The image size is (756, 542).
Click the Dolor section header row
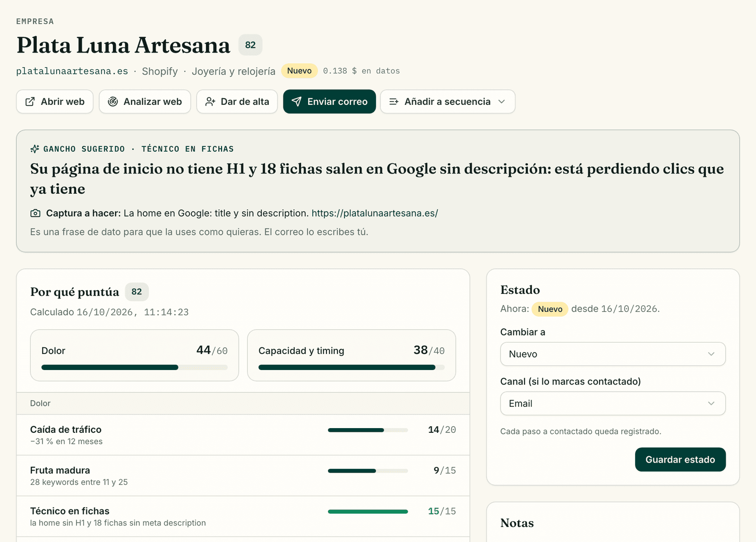(243, 404)
